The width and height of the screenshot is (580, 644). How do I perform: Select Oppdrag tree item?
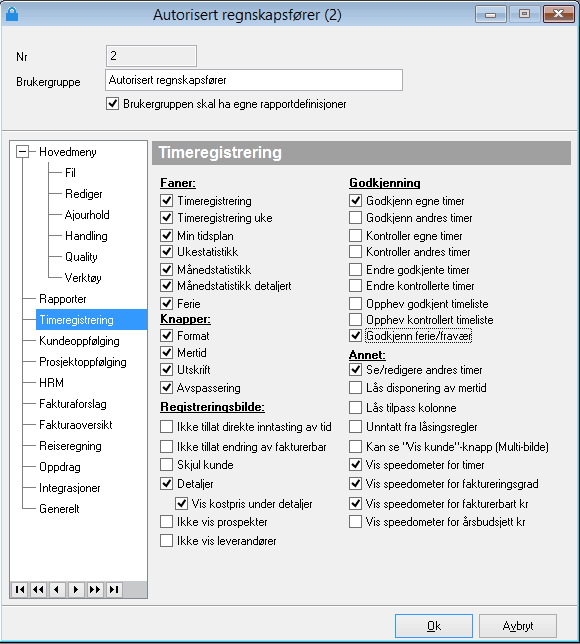coord(60,467)
